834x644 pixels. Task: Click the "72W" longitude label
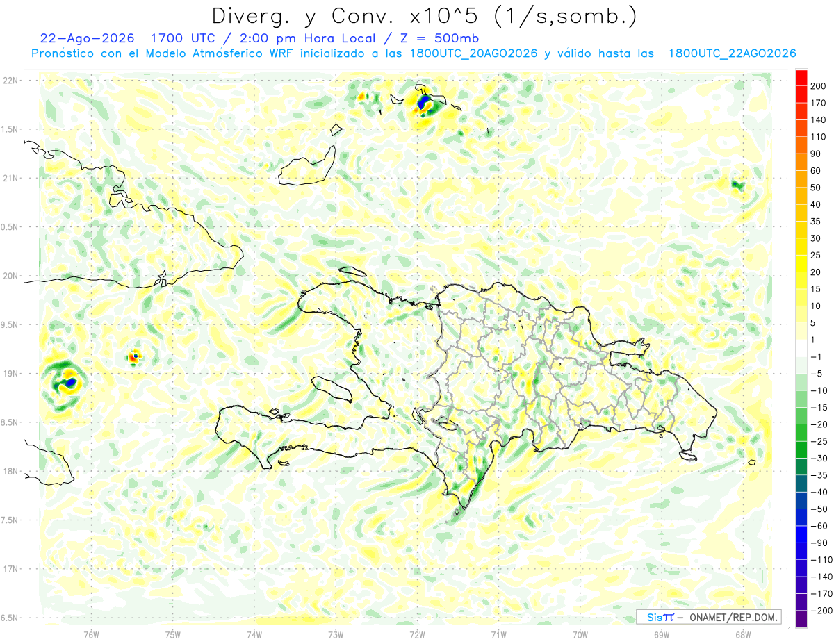pos(417,634)
